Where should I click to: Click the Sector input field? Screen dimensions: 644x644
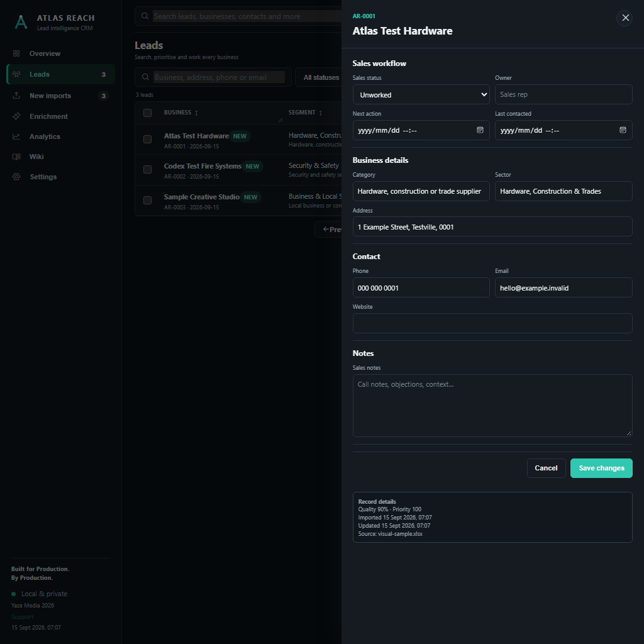[x=564, y=191]
